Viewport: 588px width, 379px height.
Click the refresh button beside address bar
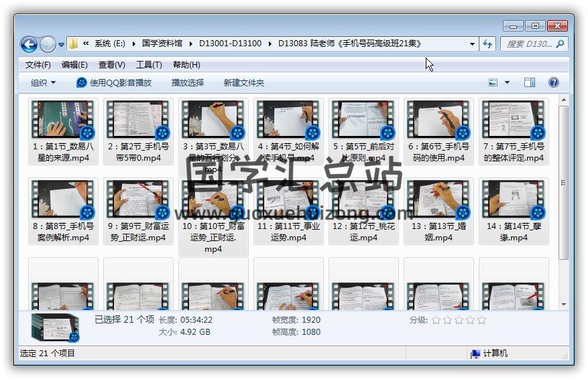(488, 44)
